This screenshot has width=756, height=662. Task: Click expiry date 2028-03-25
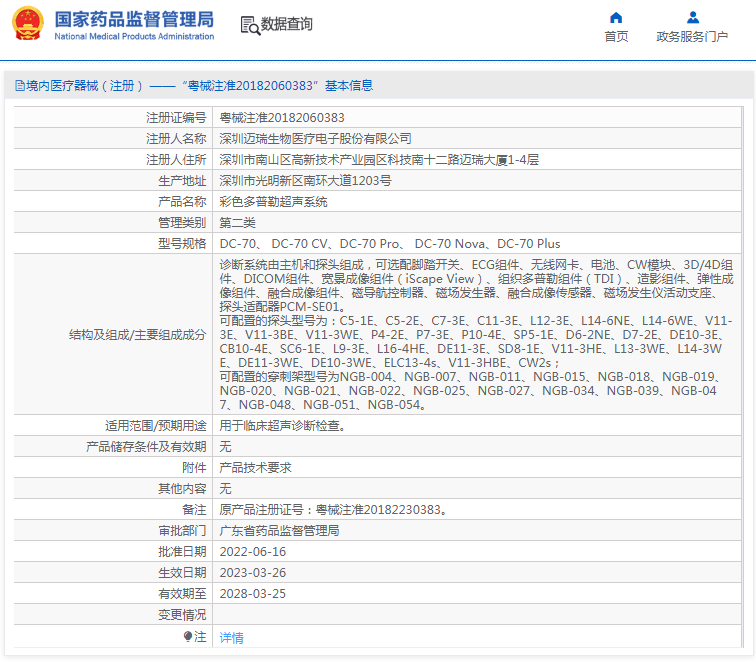click(253, 594)
